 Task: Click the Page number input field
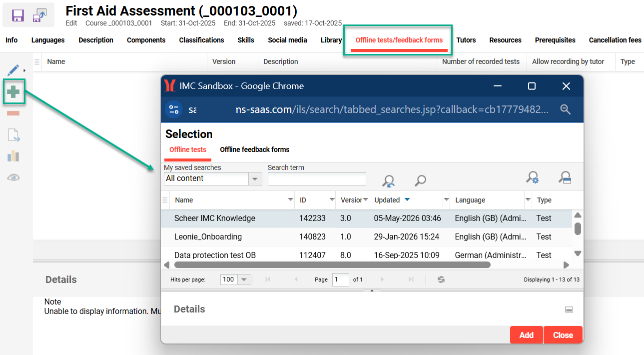click(x=341, y=279)
